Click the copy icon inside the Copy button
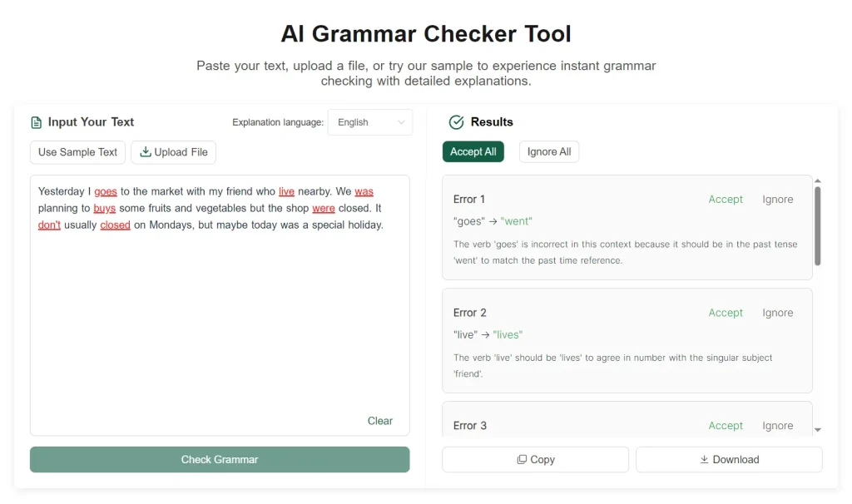This screenshot has height=504, width=852. click(x=522, y=459)
